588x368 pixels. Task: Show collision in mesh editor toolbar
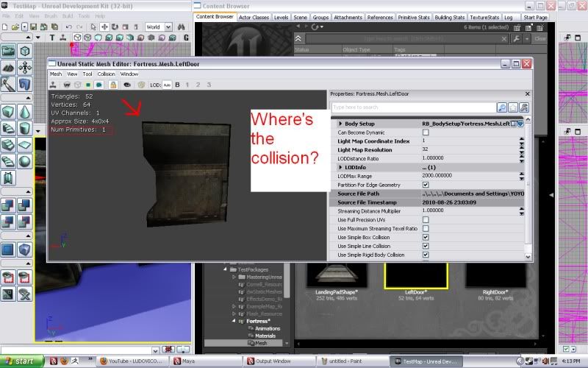[98, 85]
